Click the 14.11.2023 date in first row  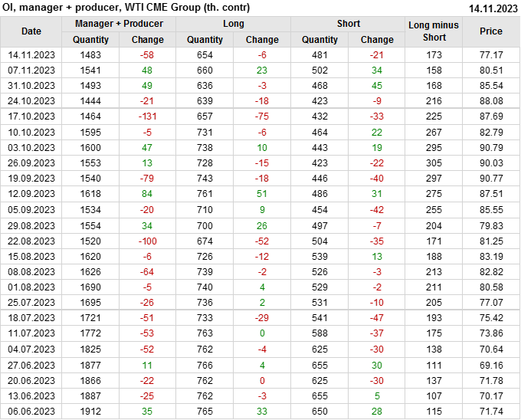31,55
